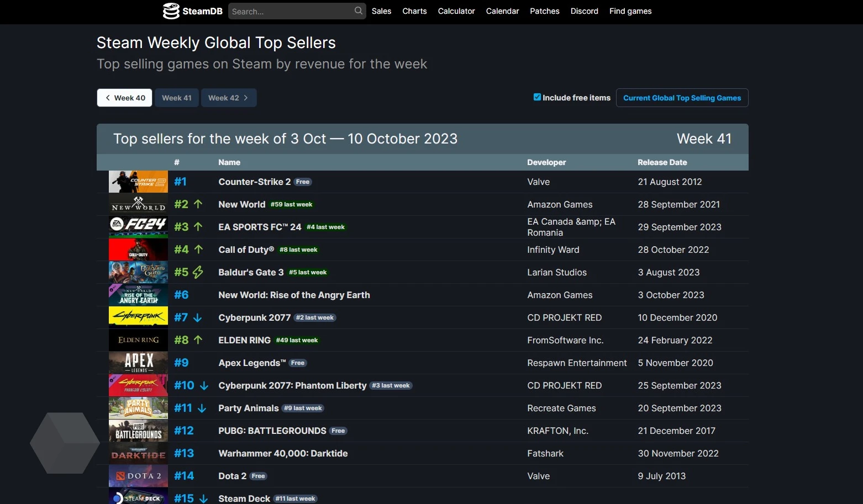Click EA SPORTS FC 24 thumbnail
Viewport: 863px width, 504px height.
coord(138,227)
